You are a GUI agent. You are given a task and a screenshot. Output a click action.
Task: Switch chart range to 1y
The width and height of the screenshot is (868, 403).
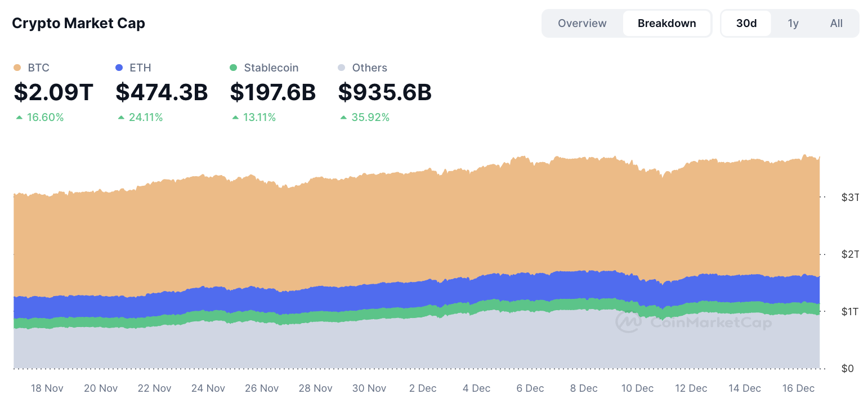tap(793, 23)
